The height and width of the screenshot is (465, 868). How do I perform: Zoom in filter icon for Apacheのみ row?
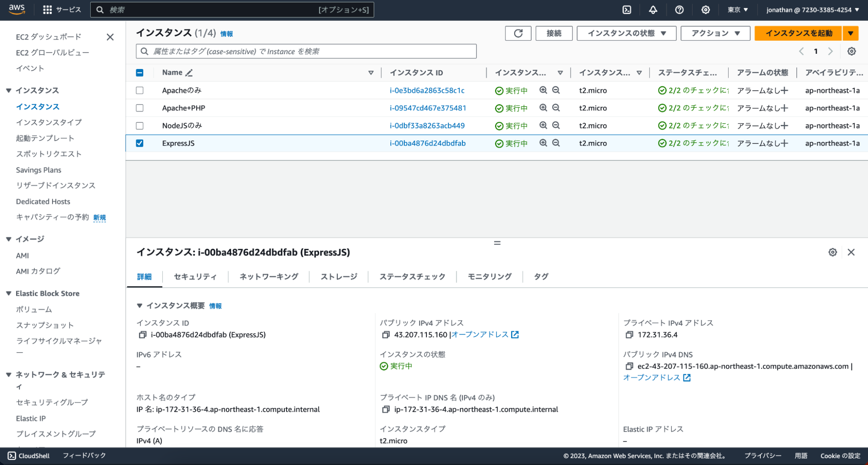(x=543, y=90)
